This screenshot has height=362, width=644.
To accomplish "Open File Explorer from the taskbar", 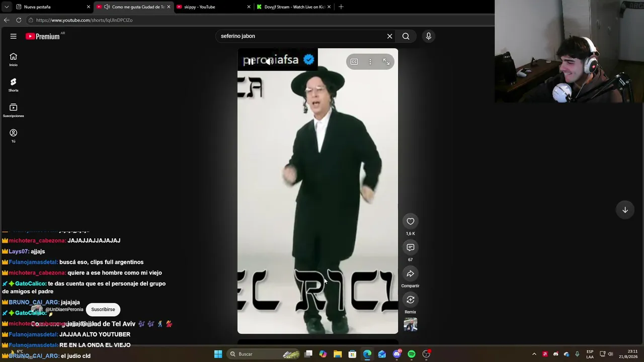I will (x=338, y=354).
